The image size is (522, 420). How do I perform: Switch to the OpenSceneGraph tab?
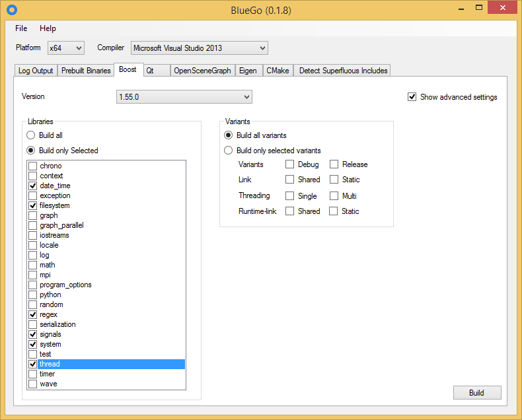pyautogui.click(x=202, y=71)
